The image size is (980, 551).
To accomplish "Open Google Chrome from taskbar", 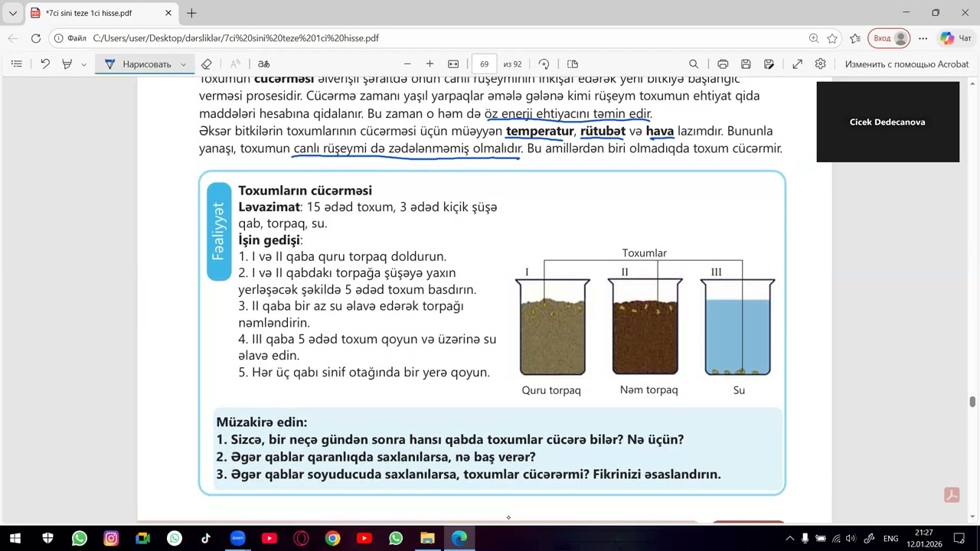I will [332, 539].
